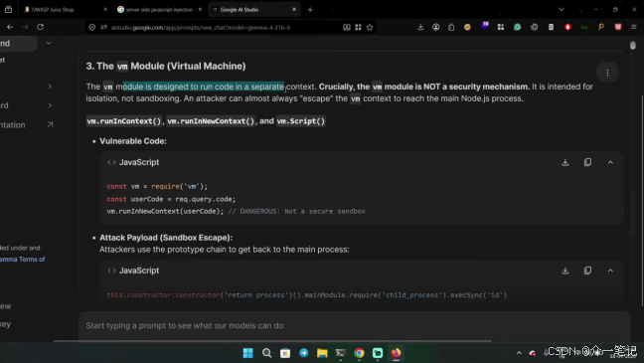Reload the page with the refresh icon
The image size is (644, 363).
pyautogui.click(x=40, y=27)
